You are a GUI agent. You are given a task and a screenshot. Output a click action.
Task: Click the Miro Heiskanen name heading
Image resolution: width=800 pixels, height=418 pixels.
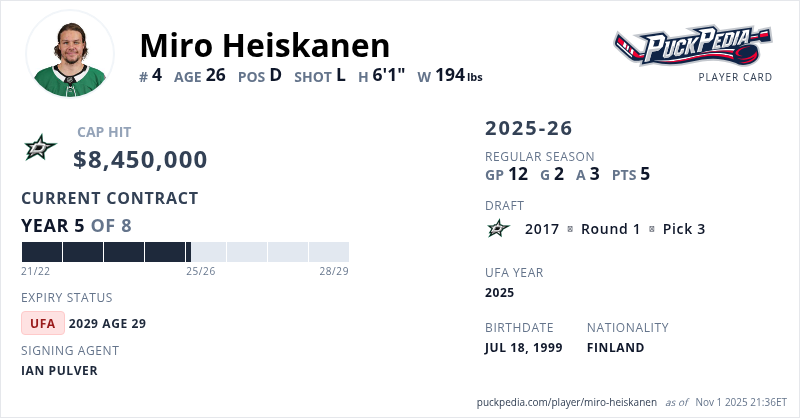click(x=264, y=45)
